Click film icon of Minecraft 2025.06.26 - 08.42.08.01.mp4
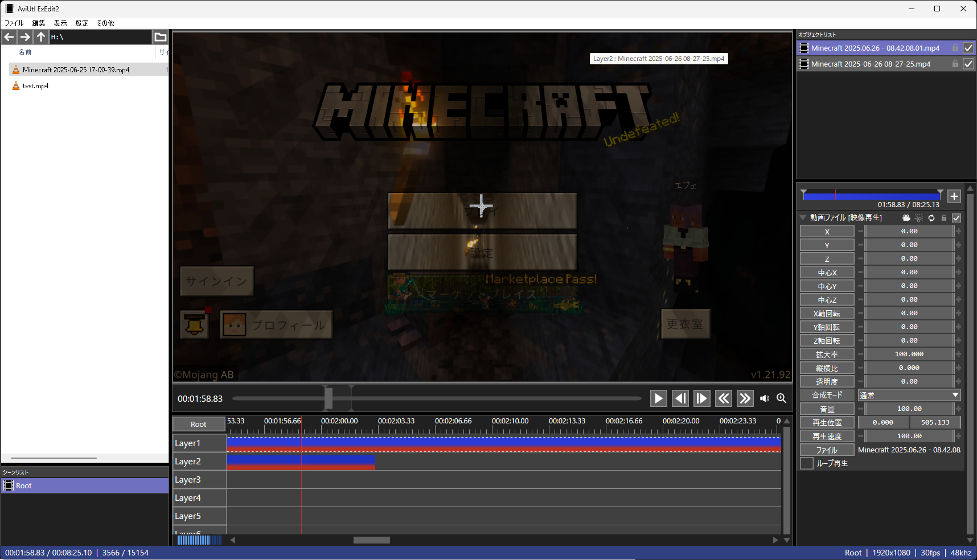This screenshot has width=977, height=560. tap(804, 48)
